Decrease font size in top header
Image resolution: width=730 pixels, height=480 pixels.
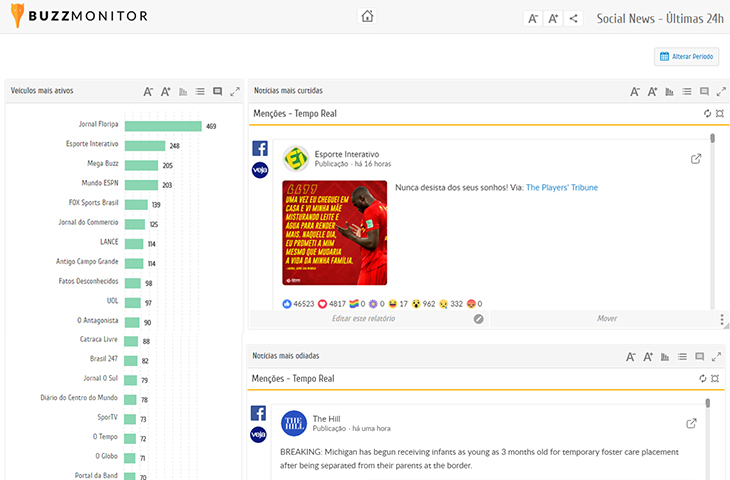(533, 18)
